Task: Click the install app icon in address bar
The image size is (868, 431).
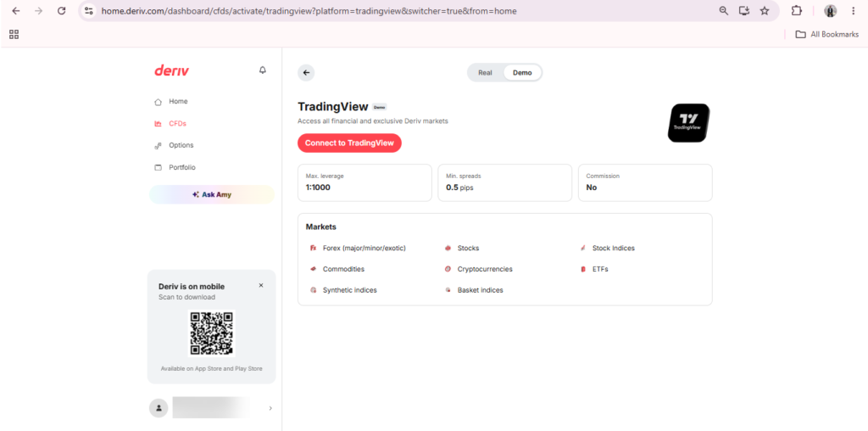Action: [x=744, y=10]
